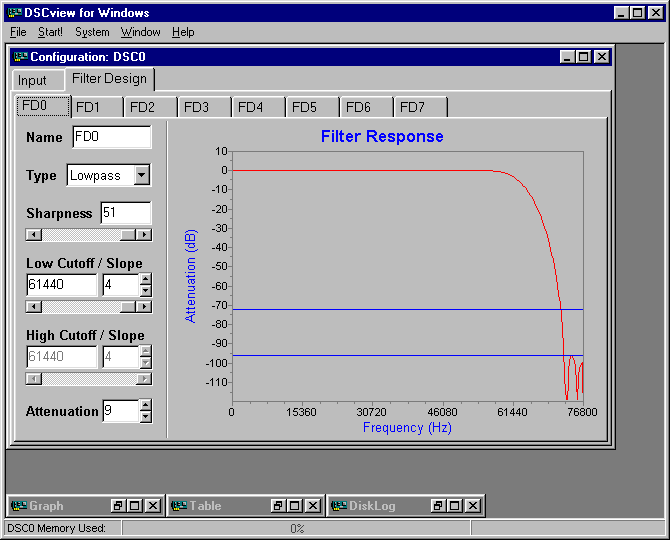The height and width of the screenshot is (540, 670).
Task: Select the FD1 filter tab
Action: click(x=97, y=107)
